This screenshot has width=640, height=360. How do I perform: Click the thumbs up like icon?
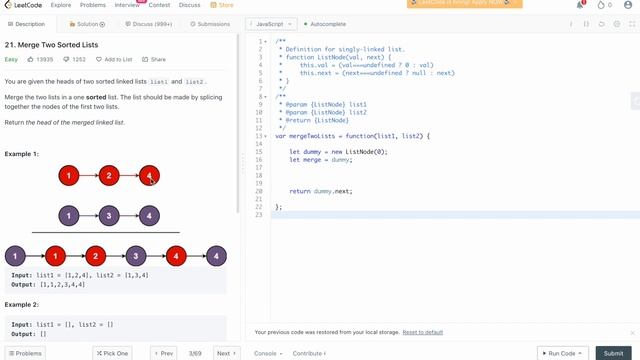coord(31,59)
